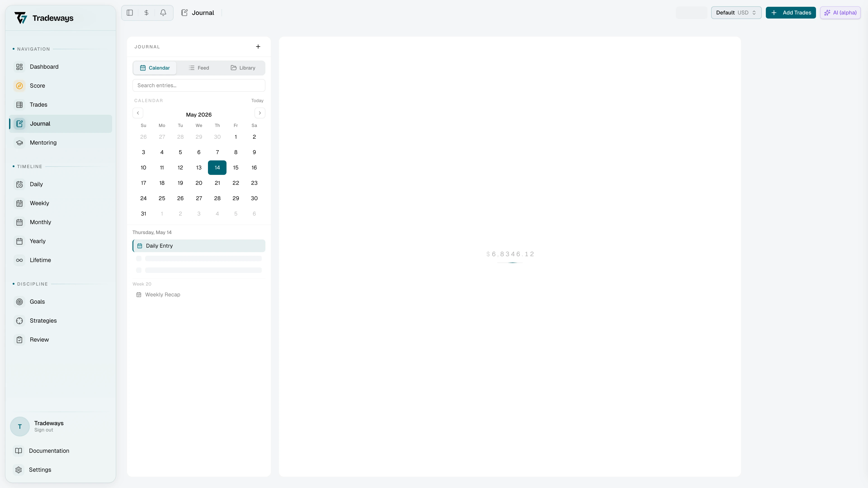Open the AI (alpha) assistant
868x488 pixels.
[840, 13]
